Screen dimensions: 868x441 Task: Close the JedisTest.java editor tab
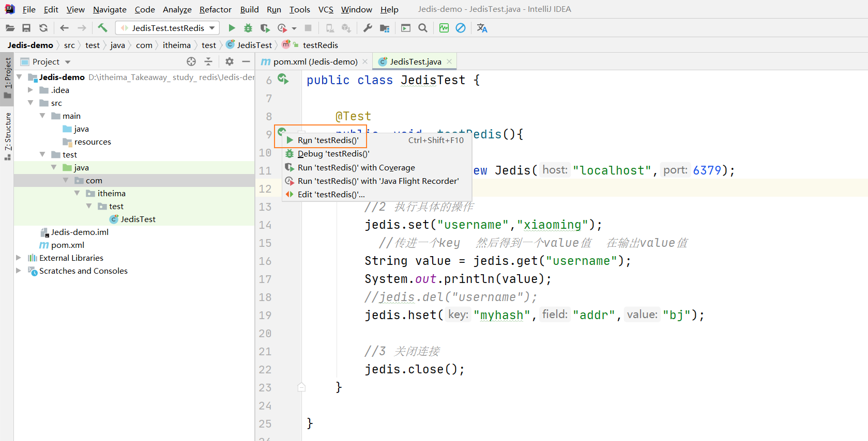click(449, 61)
